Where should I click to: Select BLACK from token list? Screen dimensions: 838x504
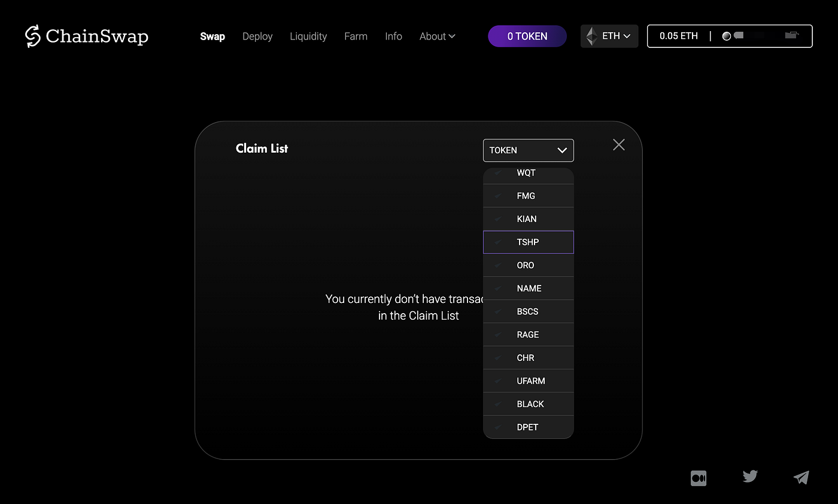(529, 404)
